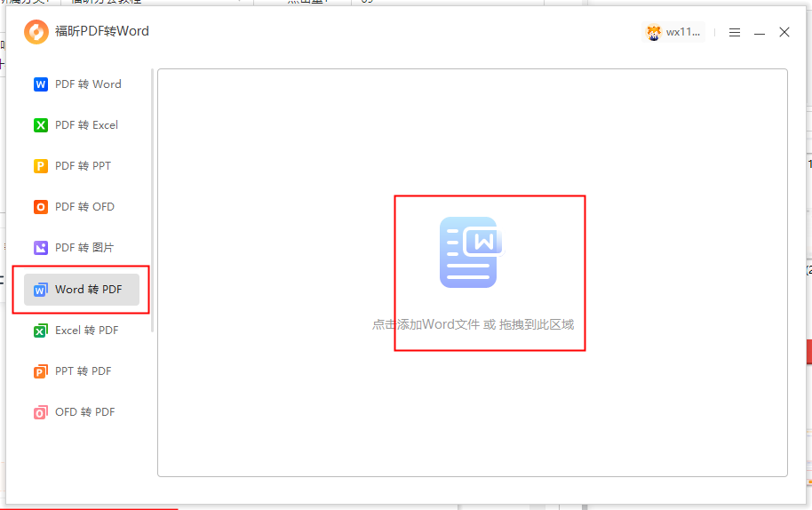Viewport: 812px width, 510px height.
Task: Click the wx11... account name
Action: click(683, 32)
